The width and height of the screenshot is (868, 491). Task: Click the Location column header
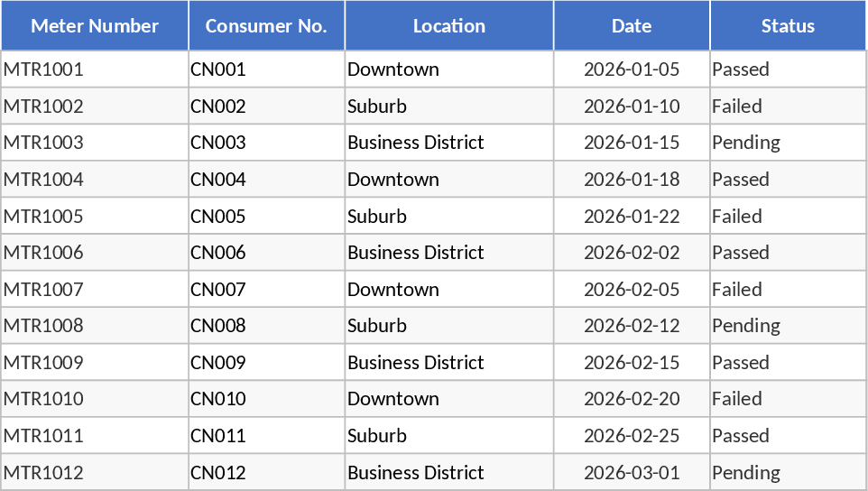[448, 26]
